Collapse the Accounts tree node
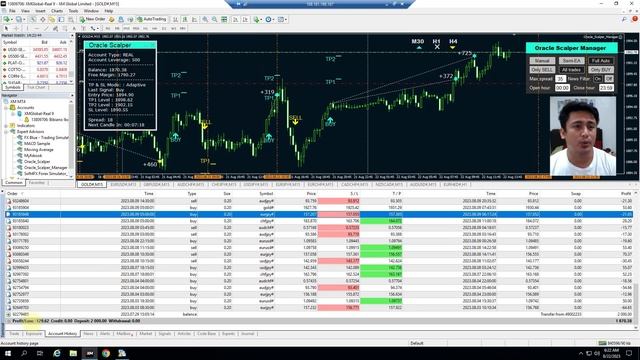The height and width of the screenshot is (360, 640). pos(7,107)
